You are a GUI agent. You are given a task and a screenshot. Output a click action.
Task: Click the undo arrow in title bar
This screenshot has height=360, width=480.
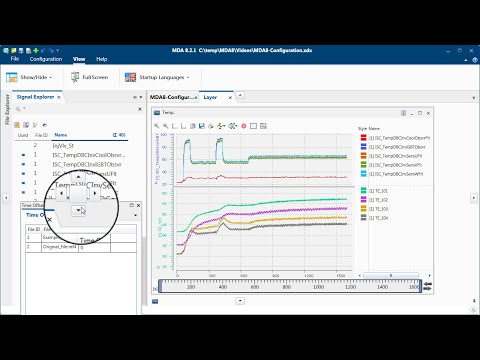[x=43, y=51]
